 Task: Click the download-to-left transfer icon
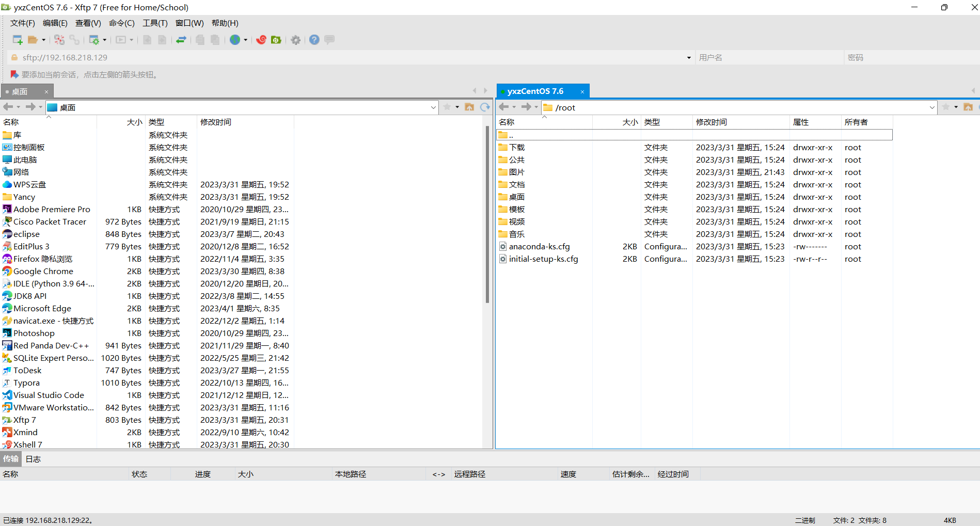click(x=148, y=40)
